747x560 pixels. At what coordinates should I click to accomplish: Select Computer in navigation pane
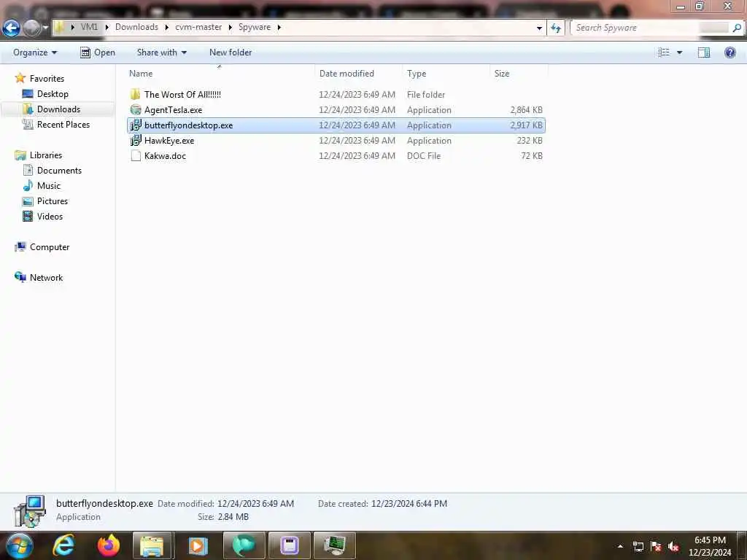pyautogui.click(x=50, y=247)
